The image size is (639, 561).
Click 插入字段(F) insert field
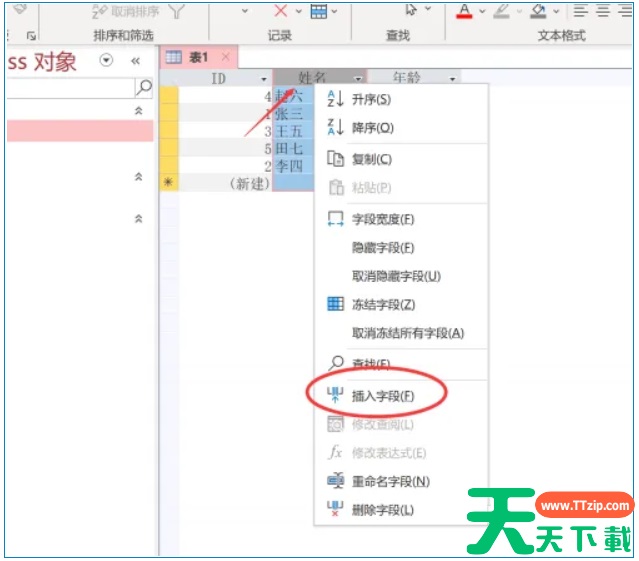click(383, 396)
